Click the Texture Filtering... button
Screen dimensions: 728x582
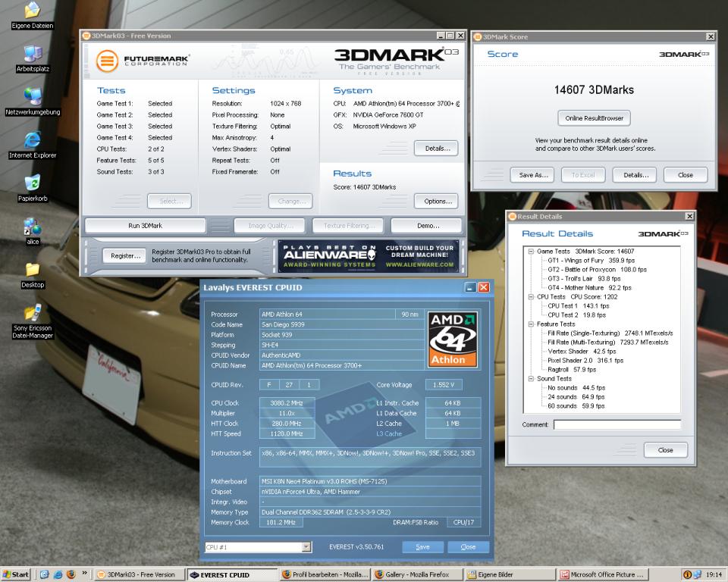tap(348, 226)
